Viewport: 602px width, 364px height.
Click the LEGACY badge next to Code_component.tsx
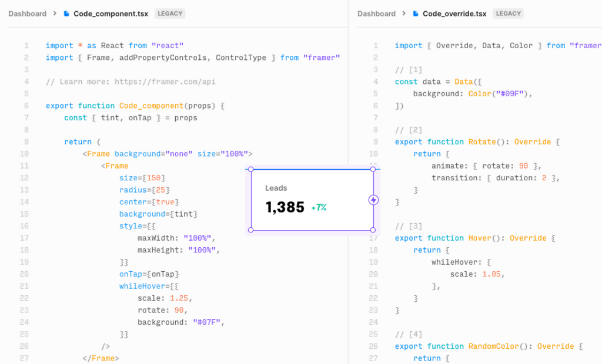click(x=169, y=14)
